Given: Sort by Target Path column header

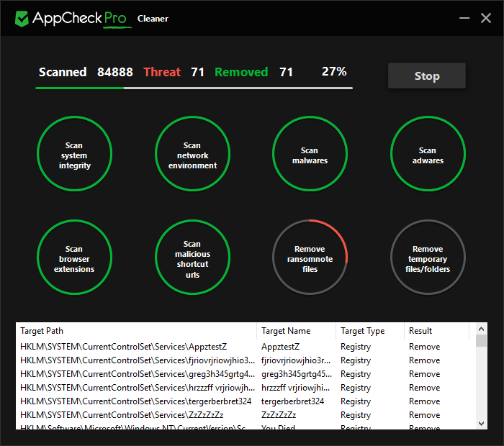Looking at the screenshot, I should click(135, 331).
